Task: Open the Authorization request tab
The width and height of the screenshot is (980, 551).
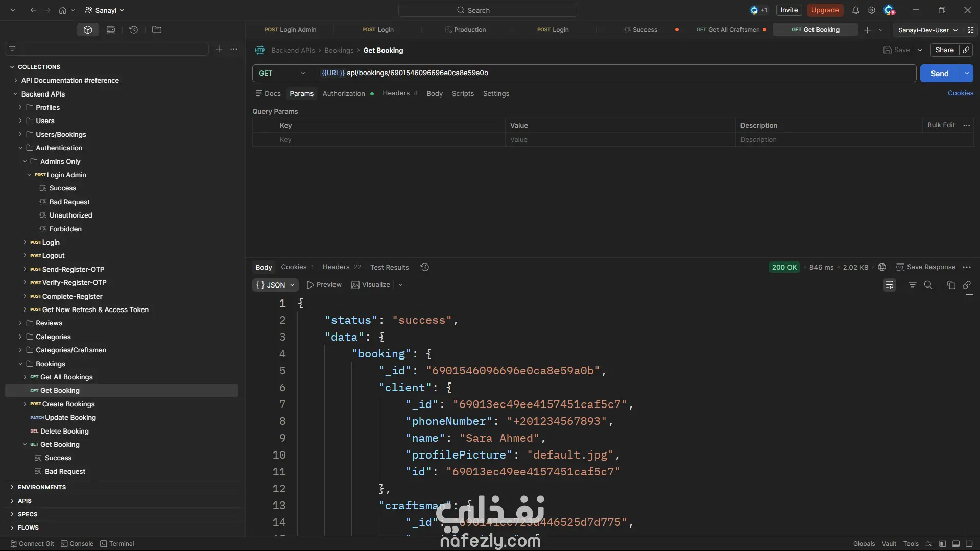Action: [344, 93]
